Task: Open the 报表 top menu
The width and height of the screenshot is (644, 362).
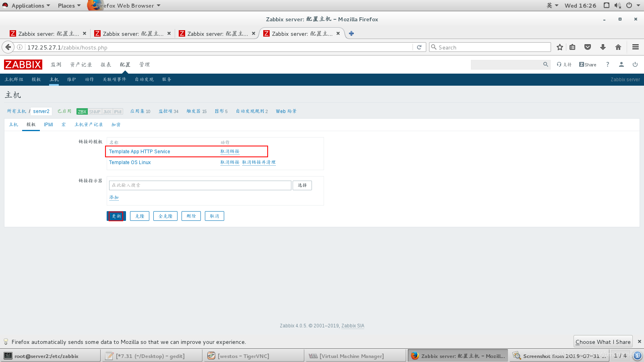Action: 106,64
